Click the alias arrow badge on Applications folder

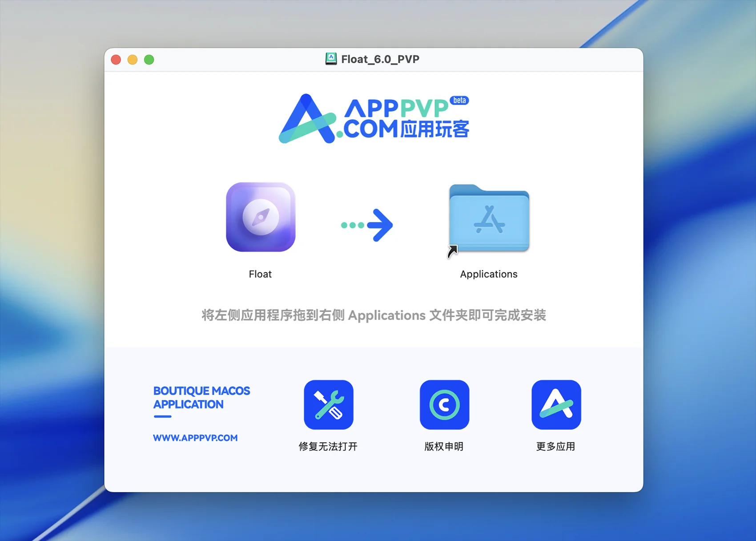tap(452, 251)
